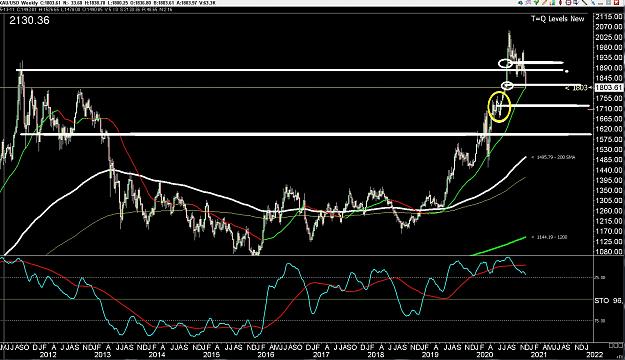Click the 2015 year label on time axis
The height and width of the screenshot is (360, 625).
tap(211, 354)
